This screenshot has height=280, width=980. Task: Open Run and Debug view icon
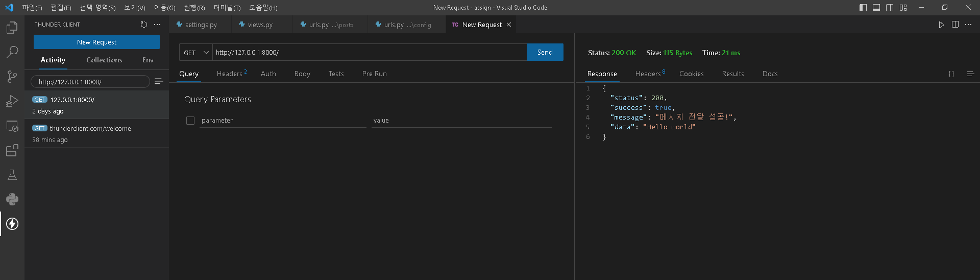click(12, 101)
